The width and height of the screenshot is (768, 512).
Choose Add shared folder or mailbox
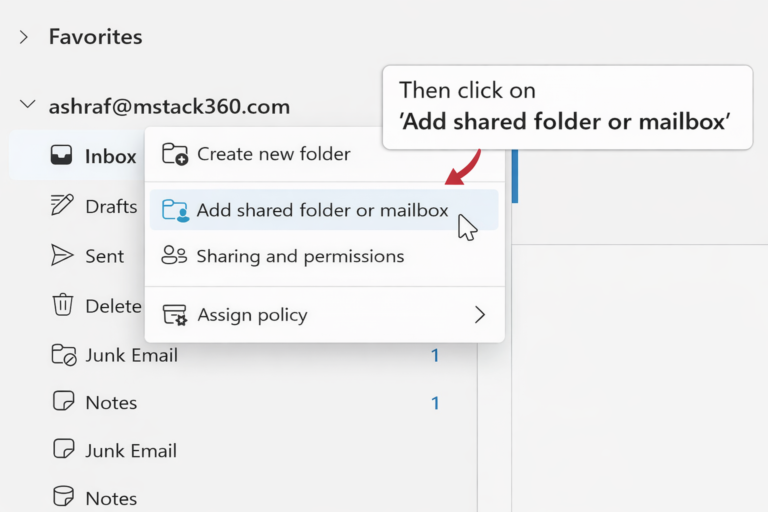coord(322,210)
